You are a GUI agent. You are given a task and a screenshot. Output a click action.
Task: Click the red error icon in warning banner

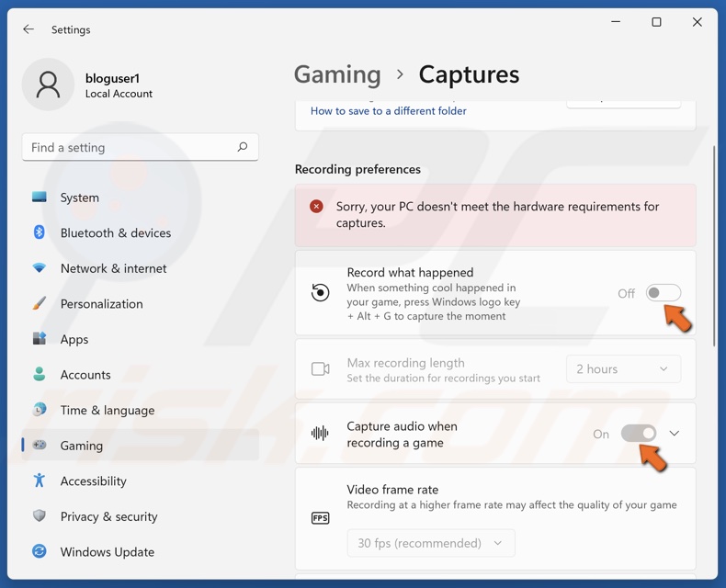(x=316, y=207)
